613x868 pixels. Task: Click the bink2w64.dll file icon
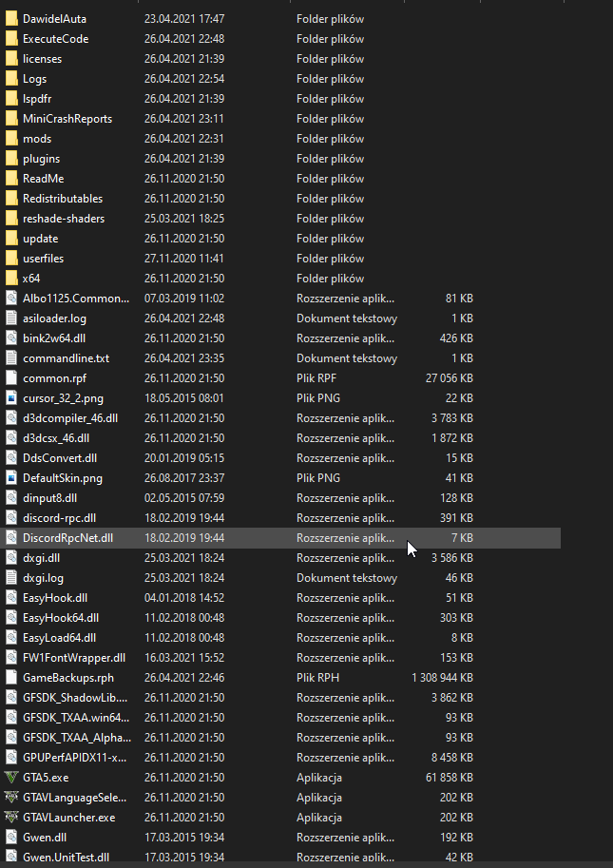click(11, 338)
